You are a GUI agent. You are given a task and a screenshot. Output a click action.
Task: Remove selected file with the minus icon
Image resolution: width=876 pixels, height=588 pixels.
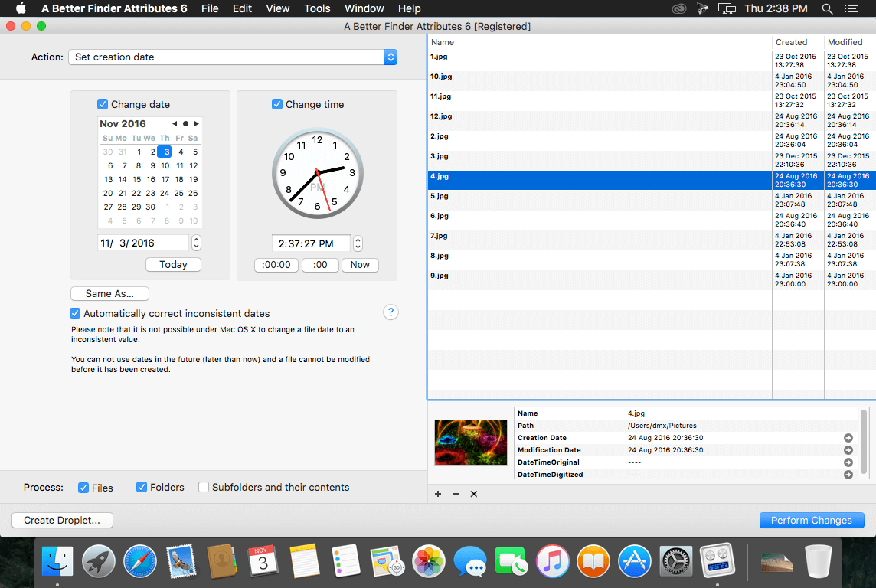coord(455,494)
